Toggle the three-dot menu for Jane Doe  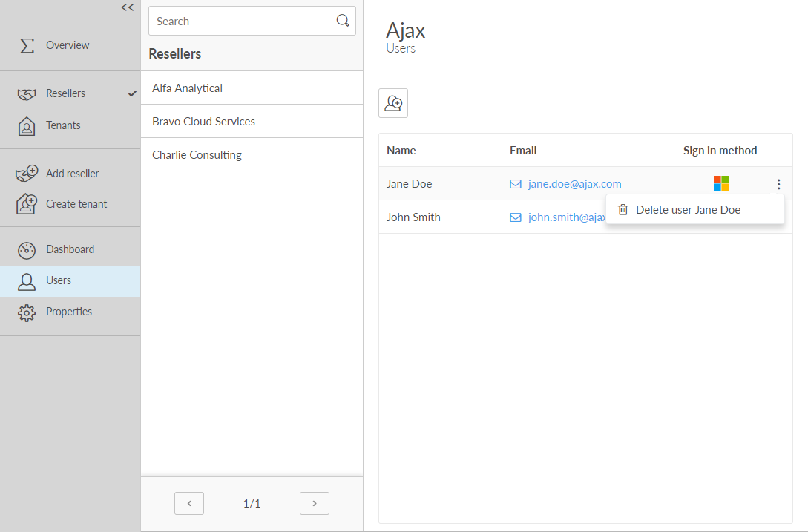coord(778,184)
